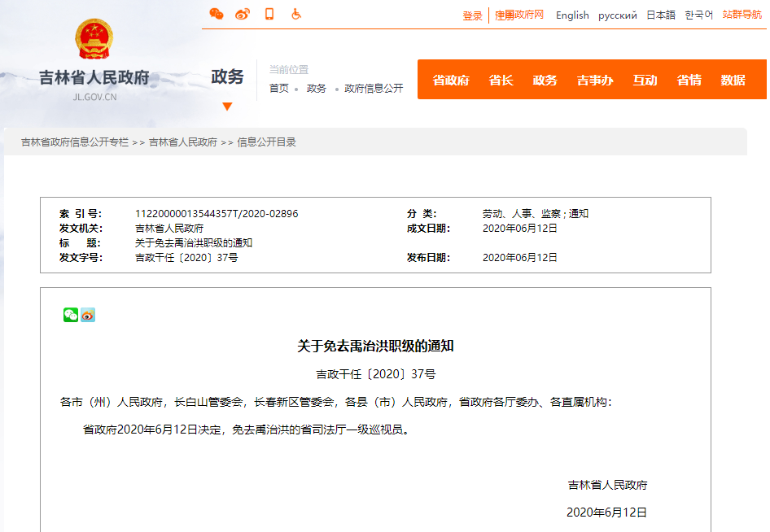Click the national emblem logo
The height and width of the screenshot is (532, 770).
coord(94,39)
